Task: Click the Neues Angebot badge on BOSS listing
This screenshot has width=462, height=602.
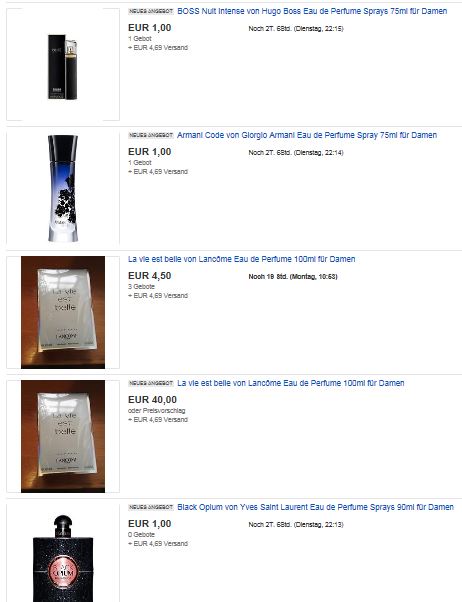Action: [x=151, y=12]
